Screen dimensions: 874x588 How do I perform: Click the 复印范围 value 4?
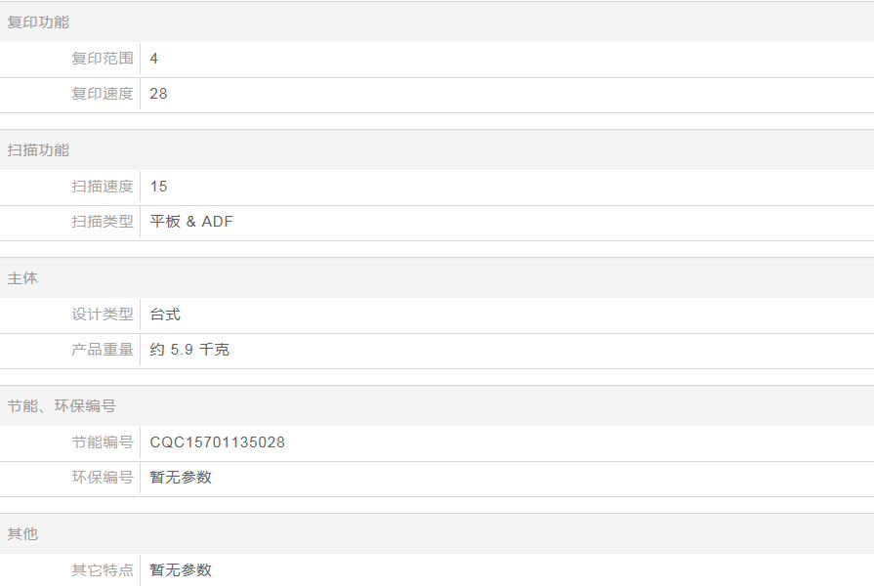tap(154, 59)
